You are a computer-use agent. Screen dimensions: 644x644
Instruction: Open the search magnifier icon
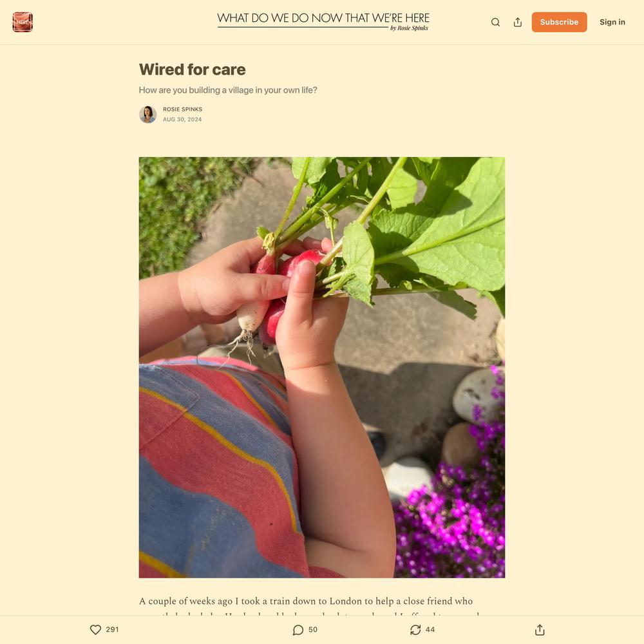point(495,22)
